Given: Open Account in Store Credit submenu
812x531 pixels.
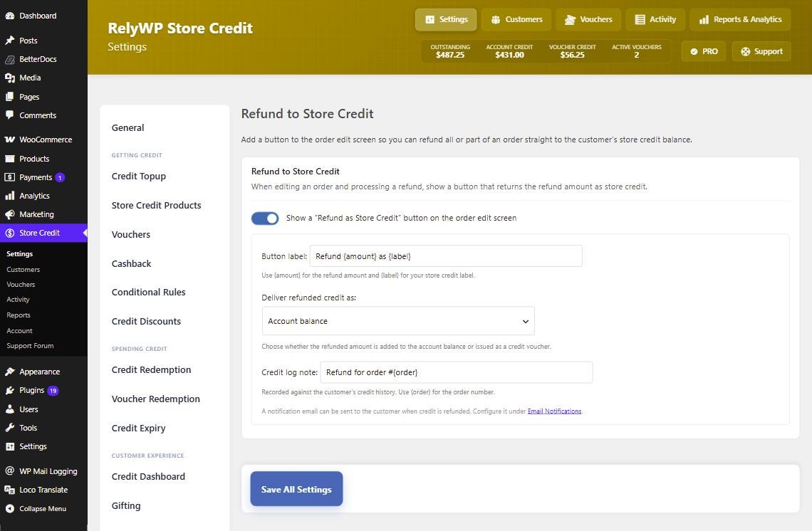Looking at the screenshot, I should 20,331.
